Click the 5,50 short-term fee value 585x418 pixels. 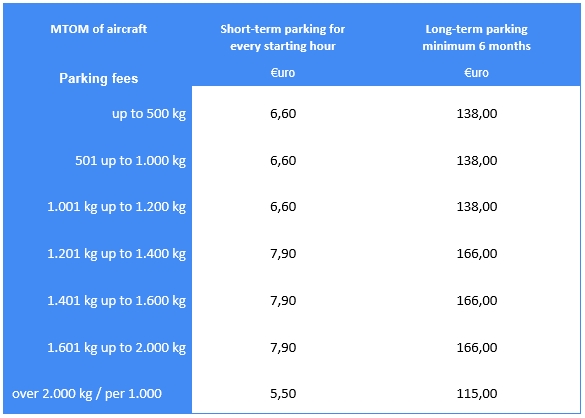283,393
